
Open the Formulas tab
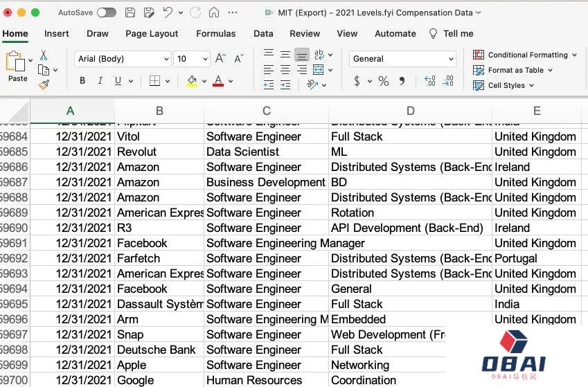click(216, 34)
